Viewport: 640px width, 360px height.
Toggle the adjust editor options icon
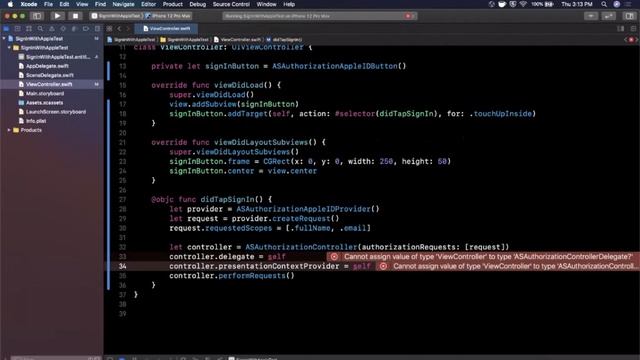(620, 29)
